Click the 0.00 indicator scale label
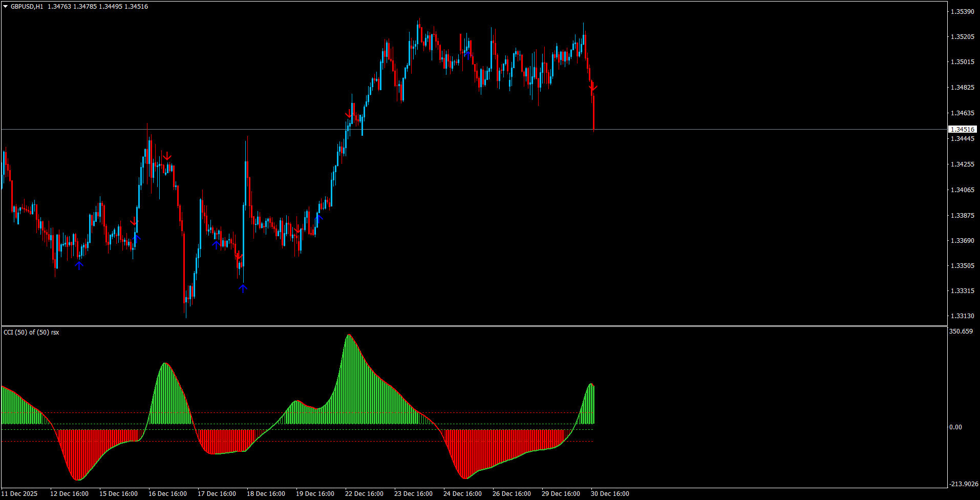Viewport: 980px width, 500px height. click(956, 427)
